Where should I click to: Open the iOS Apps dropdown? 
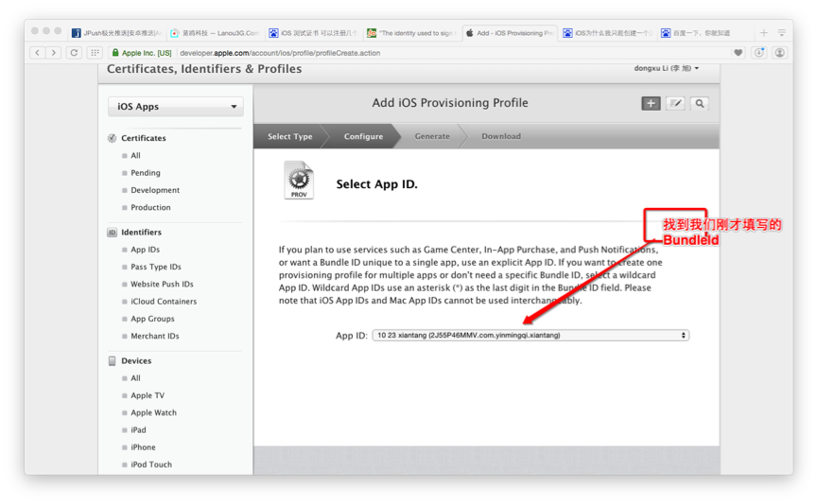click(x=175, y=107)
